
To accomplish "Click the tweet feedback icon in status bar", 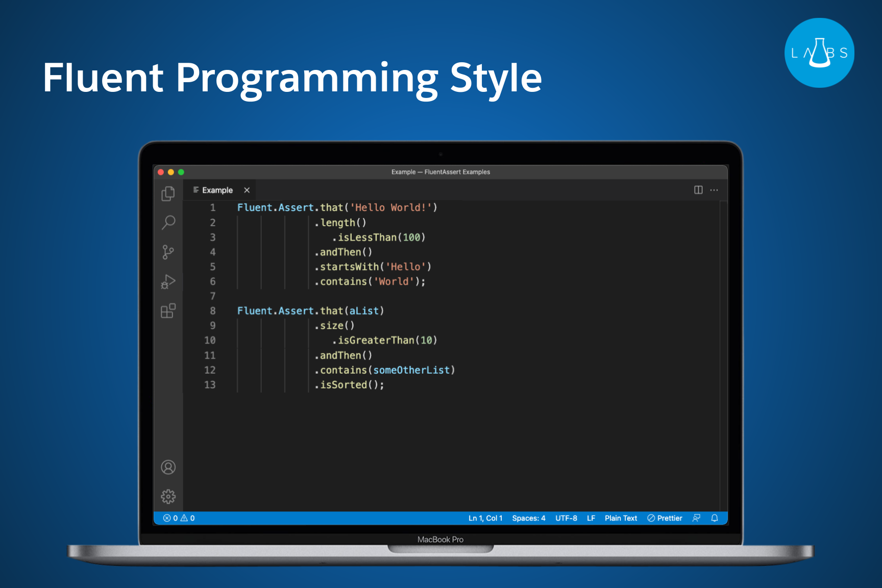I will point(696,518).
